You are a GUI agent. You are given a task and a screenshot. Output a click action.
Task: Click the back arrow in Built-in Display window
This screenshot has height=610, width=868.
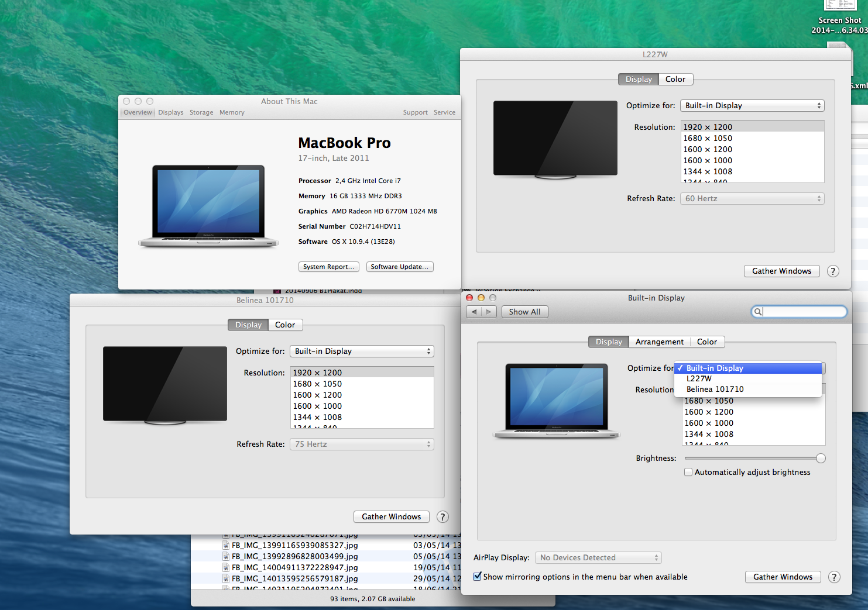[x=474, y=312]
